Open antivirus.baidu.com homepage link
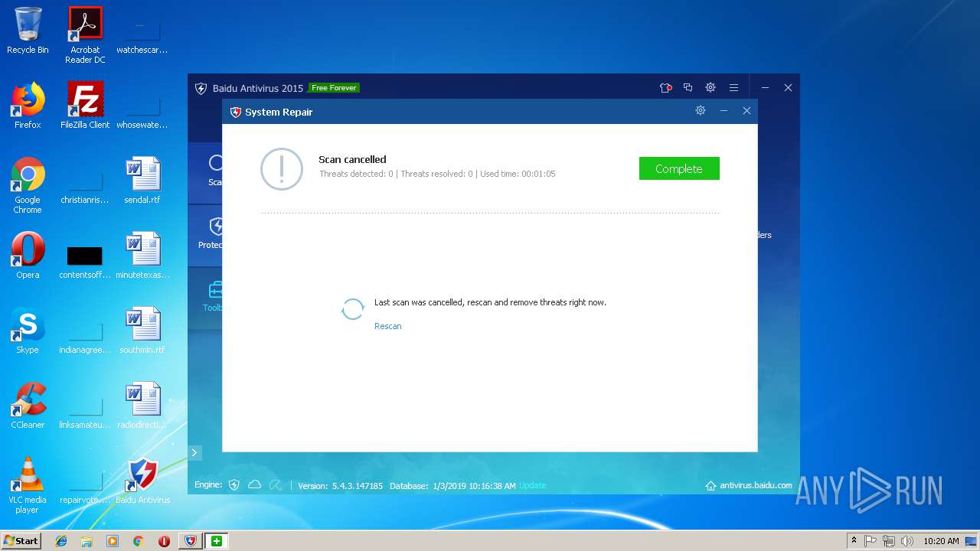 749,486
